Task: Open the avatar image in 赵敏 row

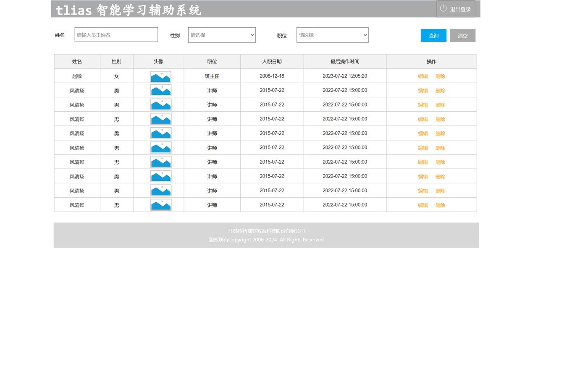Action: (160, 76)
